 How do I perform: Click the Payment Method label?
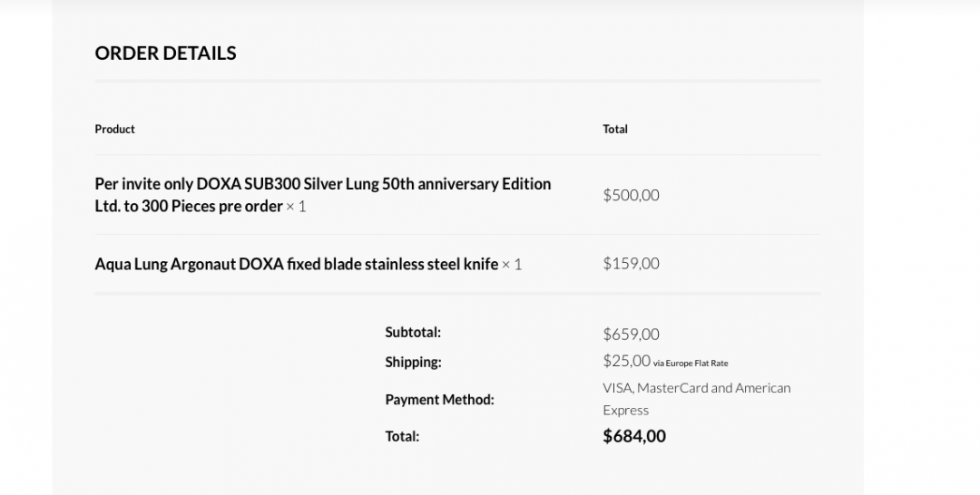tap(439, 400)
